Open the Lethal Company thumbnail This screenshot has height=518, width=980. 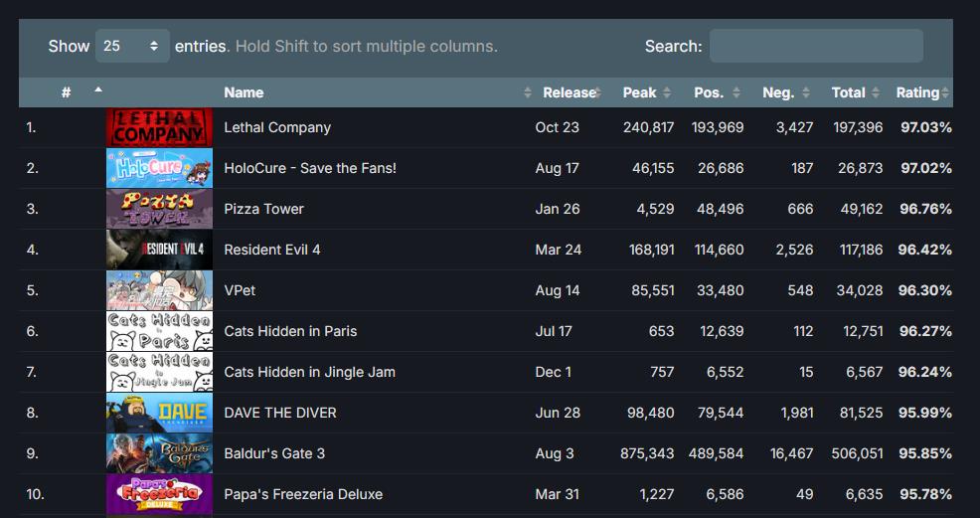[x=159, y=127]
